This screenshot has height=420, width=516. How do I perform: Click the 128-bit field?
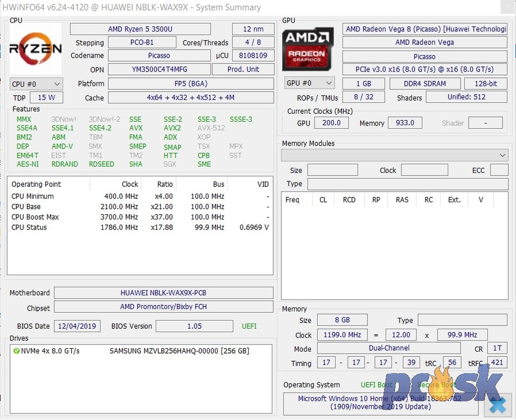coord(486,84)
